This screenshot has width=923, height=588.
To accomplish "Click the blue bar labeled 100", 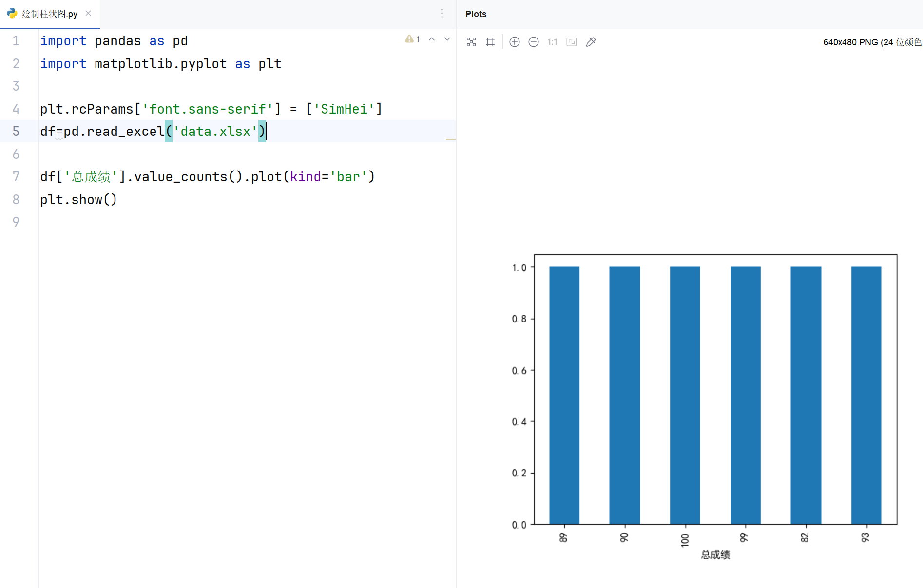I will point(685,395).
